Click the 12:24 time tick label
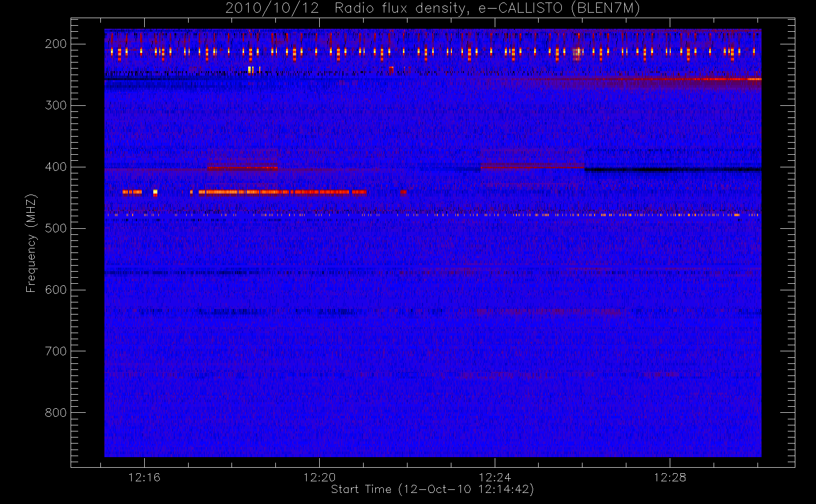The image size is (816, 504). 495,477
